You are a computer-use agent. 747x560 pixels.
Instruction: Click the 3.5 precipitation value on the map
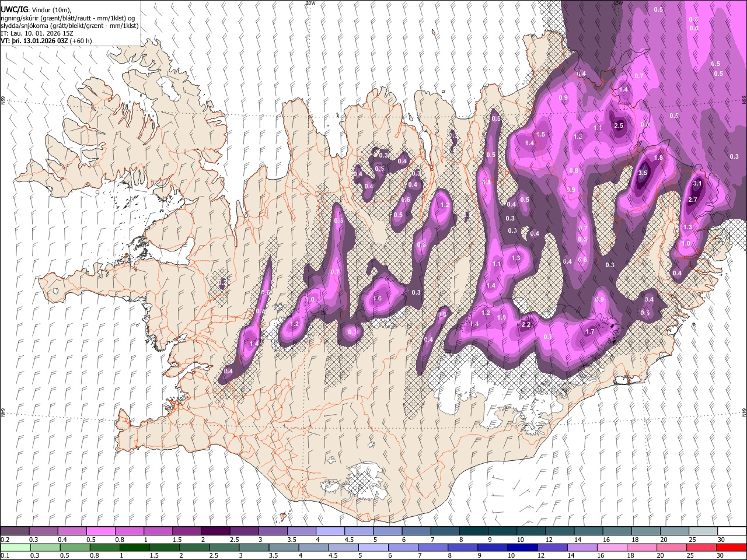(643, 173)
